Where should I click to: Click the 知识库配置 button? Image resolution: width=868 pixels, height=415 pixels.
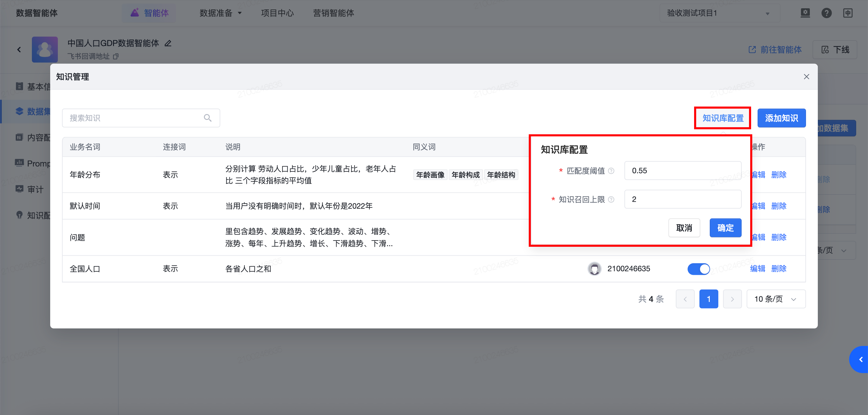click(723, 118)
